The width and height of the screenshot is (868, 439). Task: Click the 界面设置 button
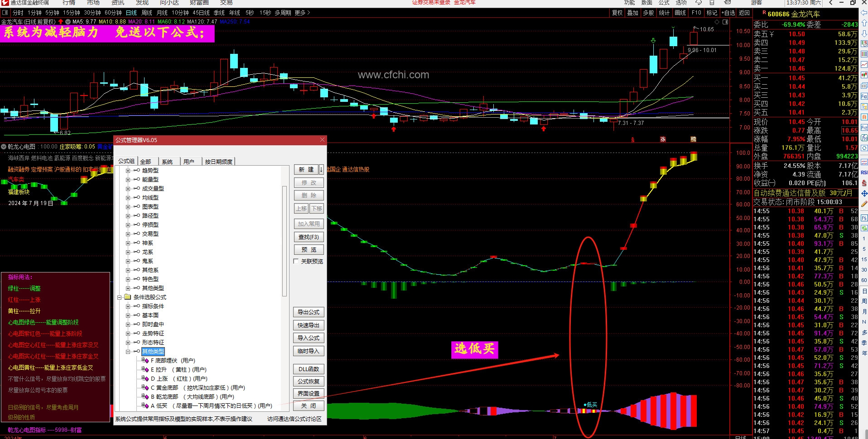pos(309,394)
